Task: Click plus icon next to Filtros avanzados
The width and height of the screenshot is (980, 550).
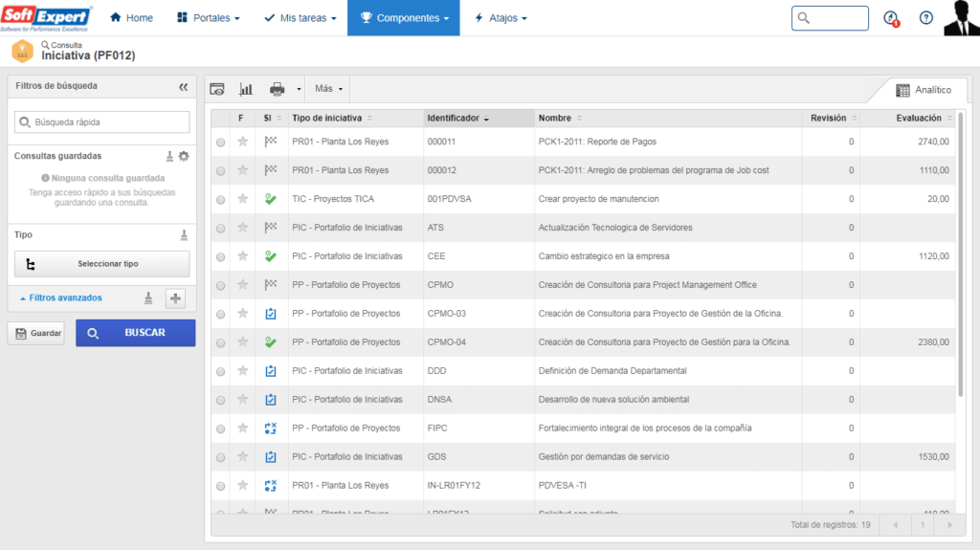Action: click(x=175, y=298)
